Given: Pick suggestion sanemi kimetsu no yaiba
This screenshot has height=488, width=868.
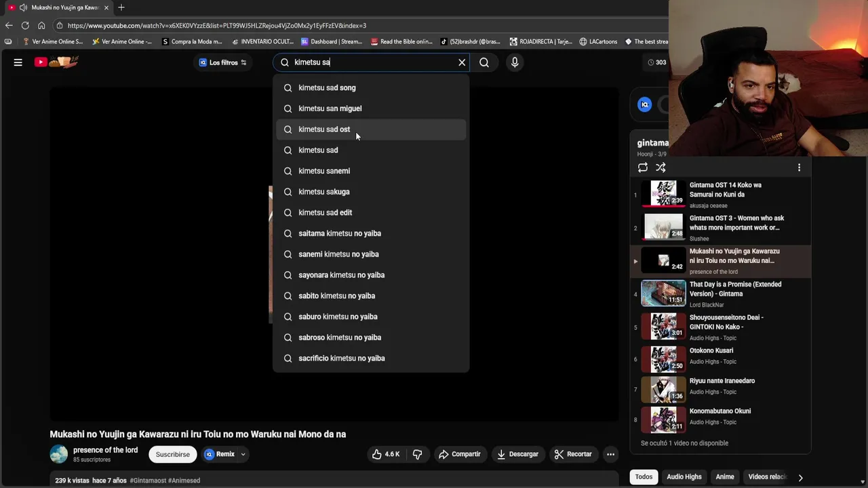Looking at the screenshot, I should point(371,254).
